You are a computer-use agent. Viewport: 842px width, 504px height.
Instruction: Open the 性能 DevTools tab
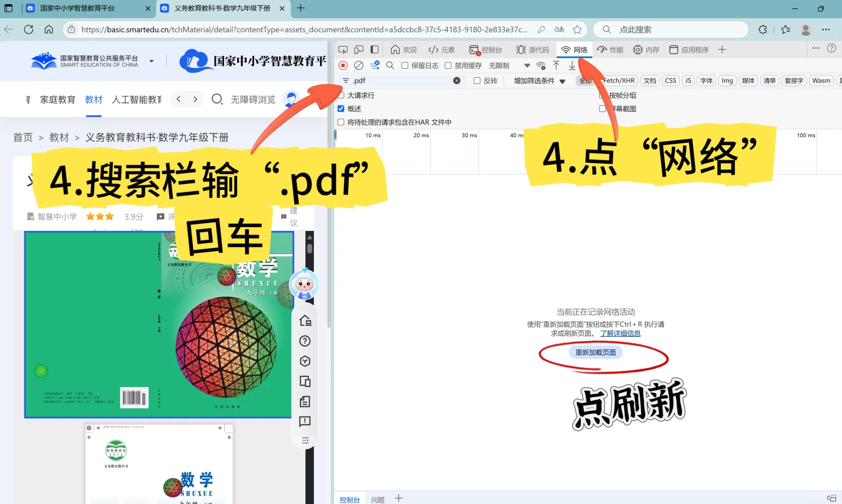[610, 49]
